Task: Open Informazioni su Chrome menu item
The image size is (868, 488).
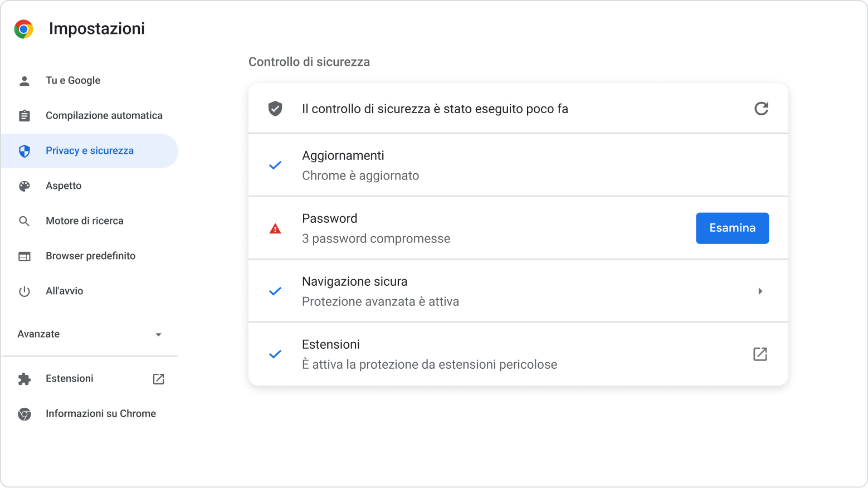Action: pos(100,414)
